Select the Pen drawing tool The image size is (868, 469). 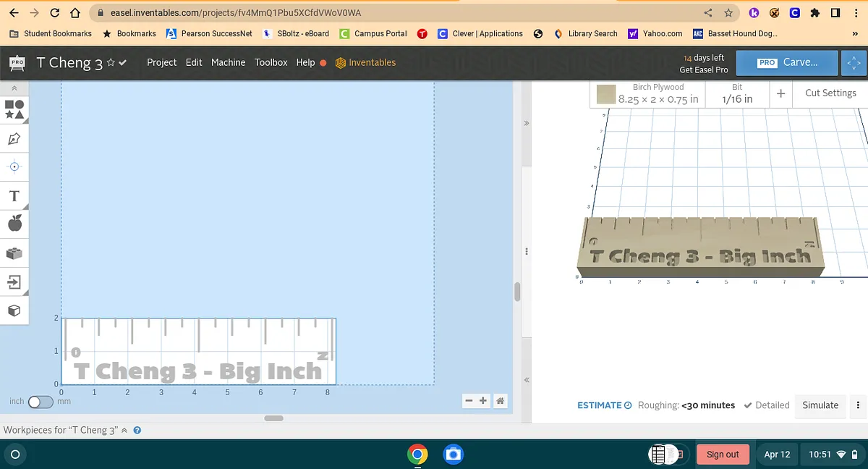point(14,138)
